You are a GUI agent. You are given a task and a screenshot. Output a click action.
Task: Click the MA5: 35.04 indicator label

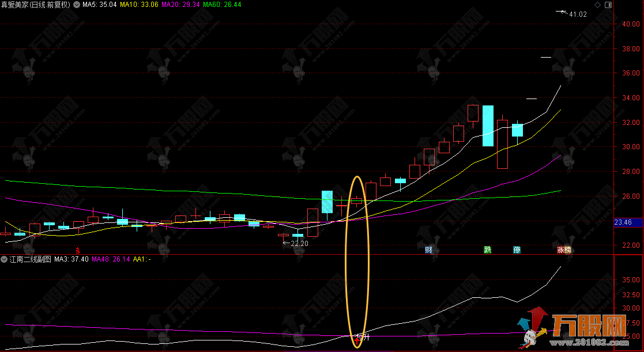[x=100, y=5]
